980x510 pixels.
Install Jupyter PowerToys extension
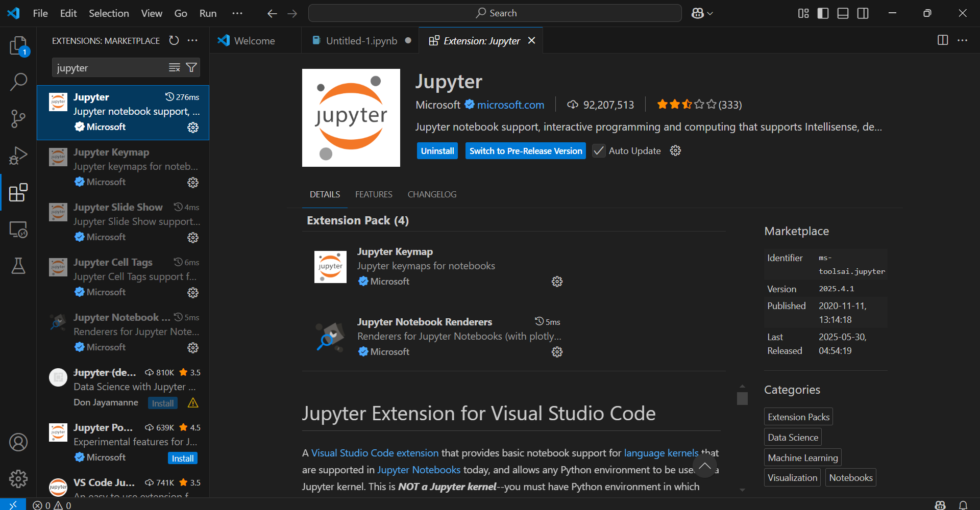click(183, 458)
